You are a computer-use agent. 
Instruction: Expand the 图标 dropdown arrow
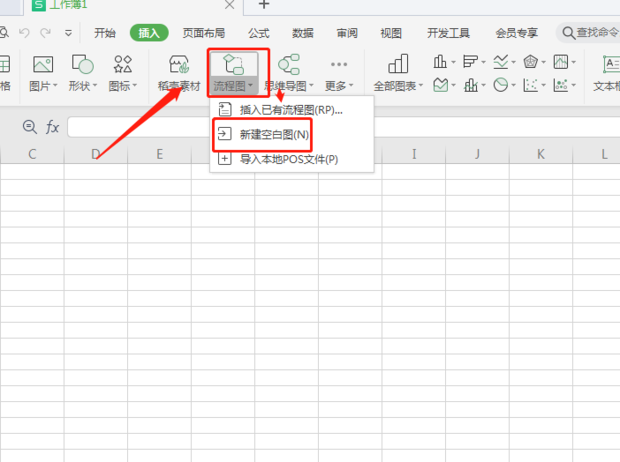(135, 85)
